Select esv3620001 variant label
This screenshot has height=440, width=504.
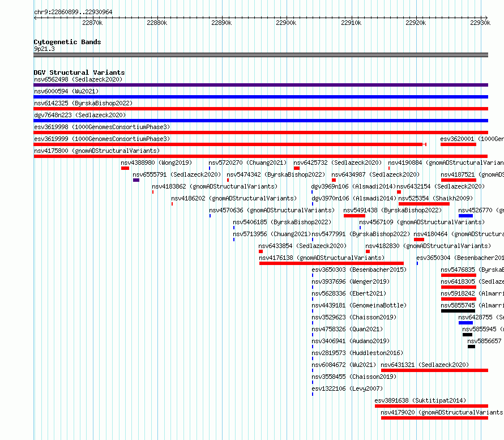[472, 139]
